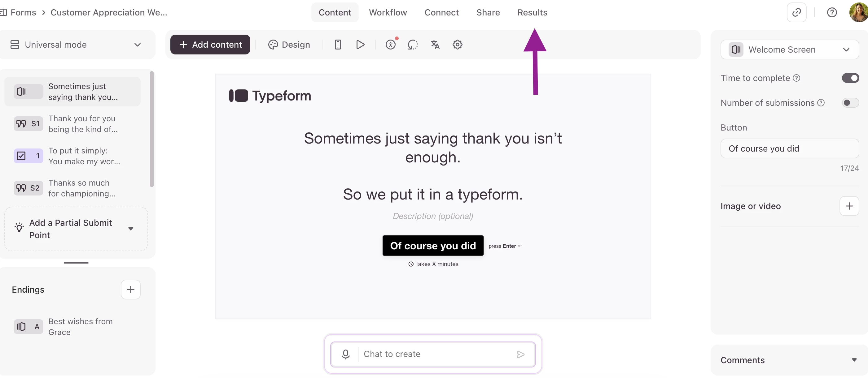Disable the Time to complete toggle
Image resolution: width=868 pixels, height=378 pixels.
tap(850, 78)
